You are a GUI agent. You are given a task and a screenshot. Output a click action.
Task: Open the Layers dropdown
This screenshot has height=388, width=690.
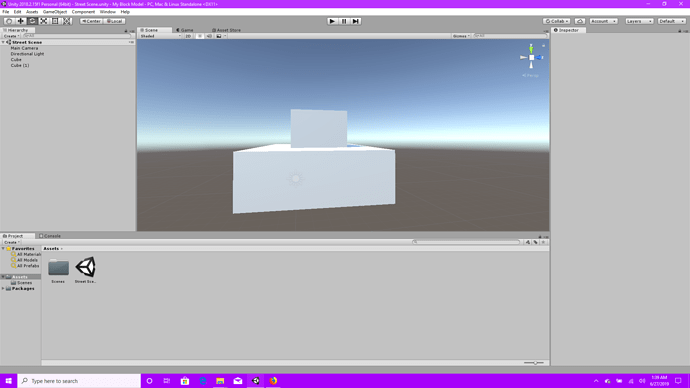click(639, 21)
